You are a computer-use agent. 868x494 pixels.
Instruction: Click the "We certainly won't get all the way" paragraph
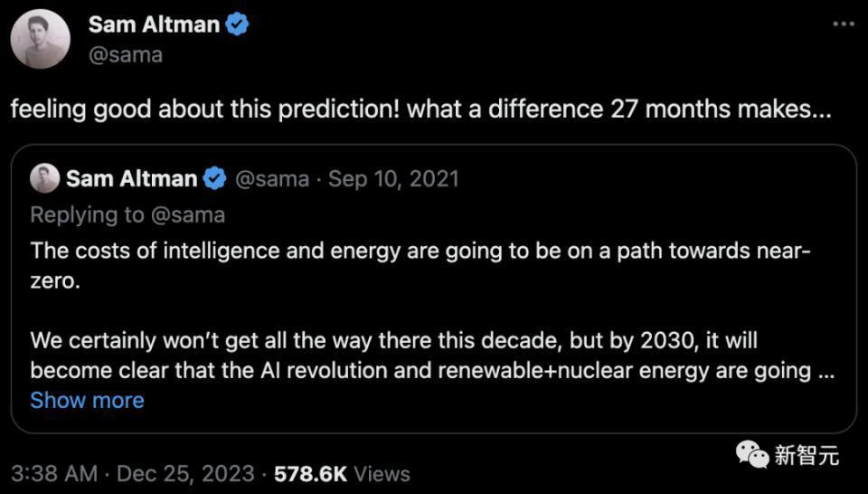(x=419, y=356)
